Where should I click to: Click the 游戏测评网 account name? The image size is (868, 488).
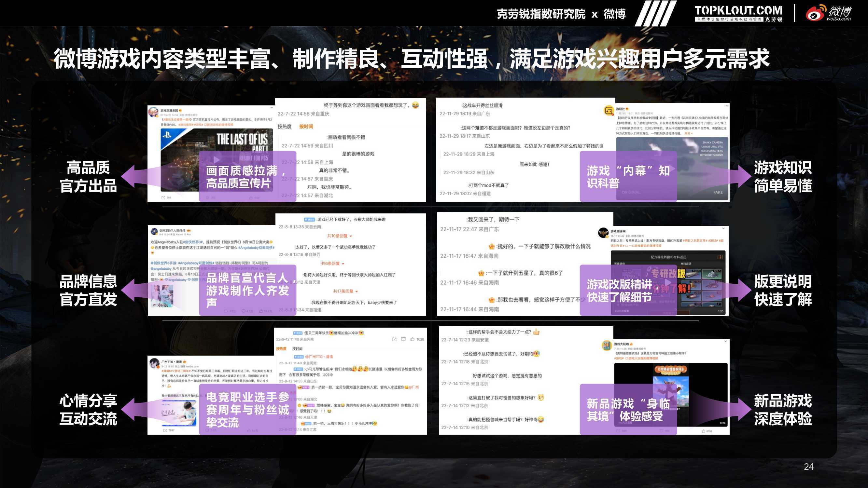coord(618,231)
